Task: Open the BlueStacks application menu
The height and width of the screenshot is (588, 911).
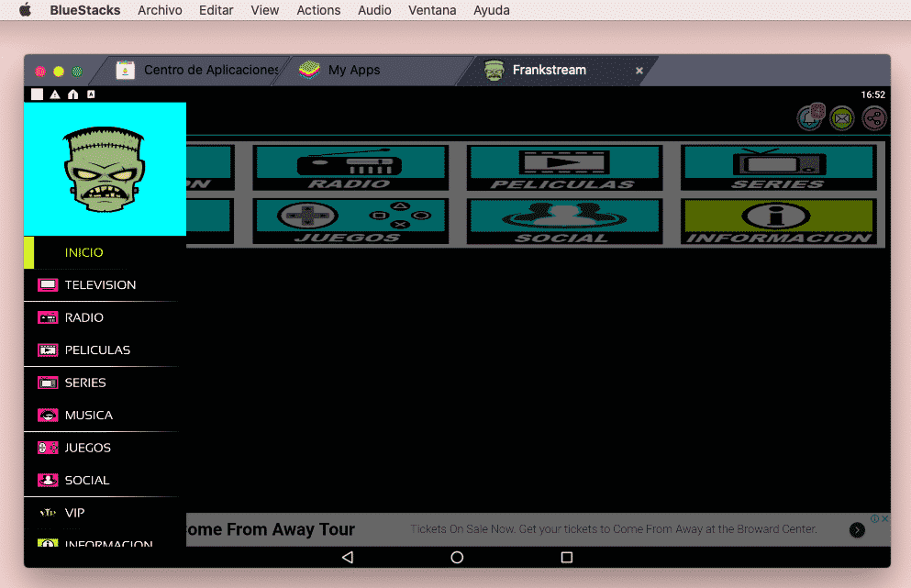Action: coord(84,10)
